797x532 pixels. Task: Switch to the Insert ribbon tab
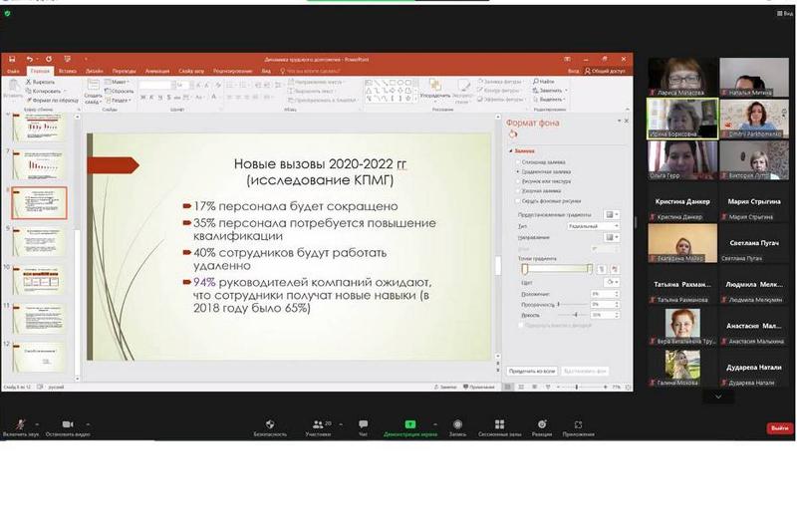[x=67, y=71]
